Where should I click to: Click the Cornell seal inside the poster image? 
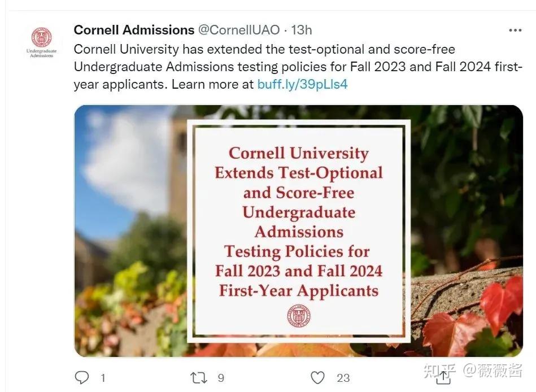298,316
